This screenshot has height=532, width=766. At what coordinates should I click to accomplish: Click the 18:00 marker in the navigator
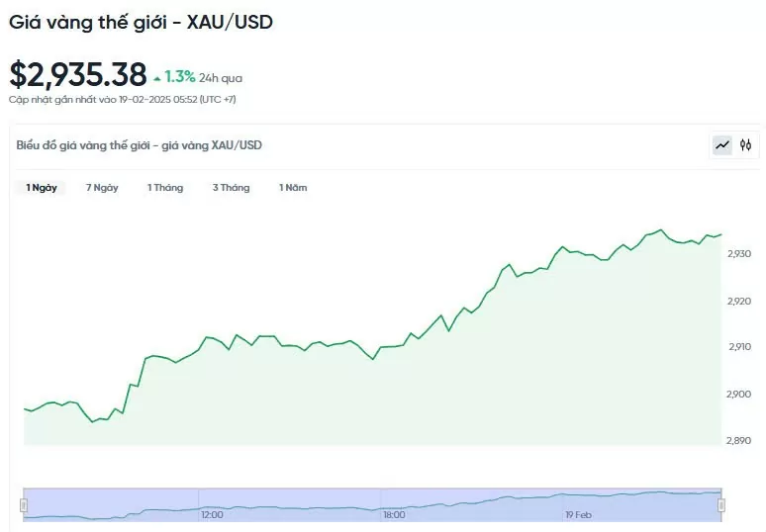(394, 515)
